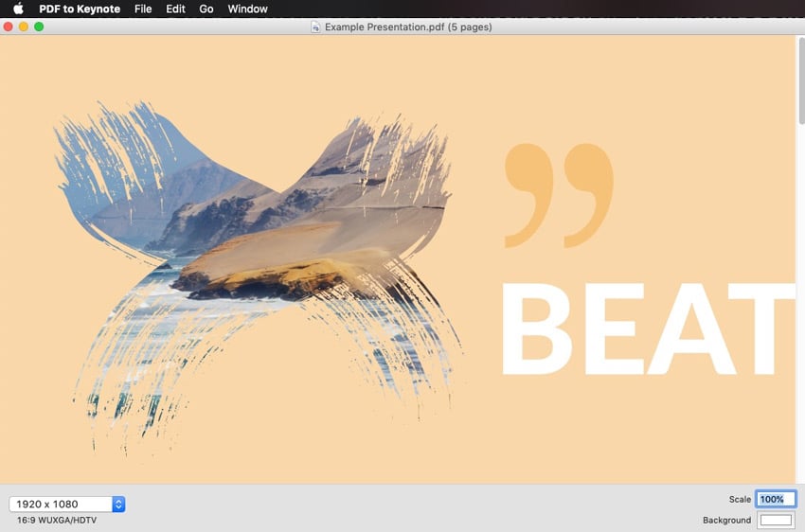Open the File menu
The height and width of the screenshot is (532, 805).
[143, 9]
